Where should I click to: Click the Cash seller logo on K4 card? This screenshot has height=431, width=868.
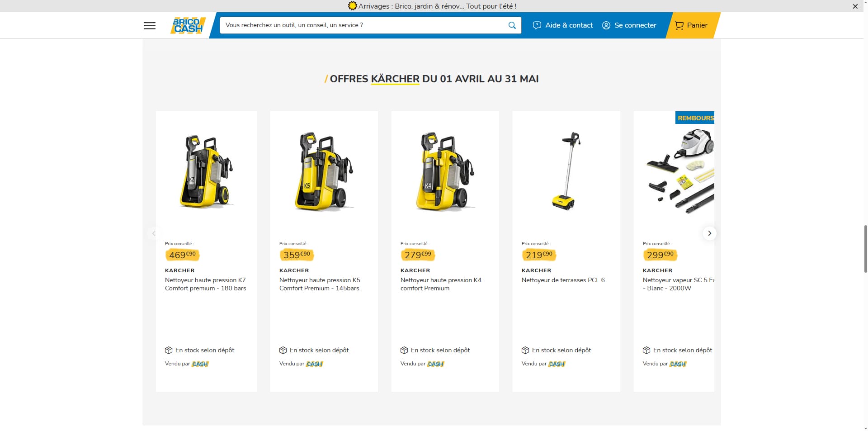click(x=435, y=364)
